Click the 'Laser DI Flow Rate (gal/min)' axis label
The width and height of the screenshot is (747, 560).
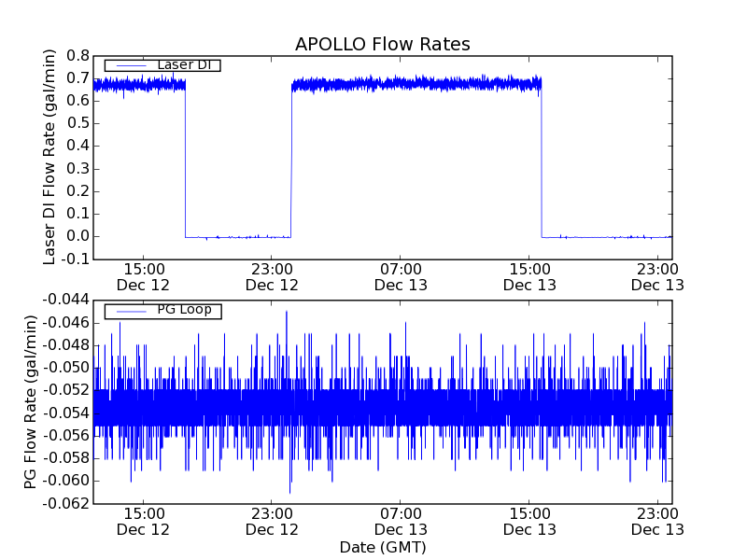[49, 157]
